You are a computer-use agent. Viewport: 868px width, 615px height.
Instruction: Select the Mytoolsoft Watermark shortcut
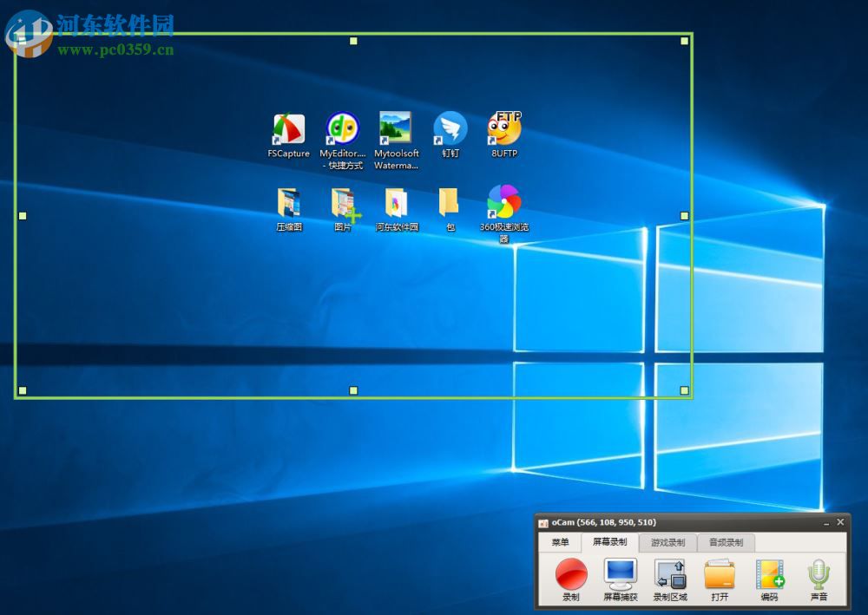(396, 141)
